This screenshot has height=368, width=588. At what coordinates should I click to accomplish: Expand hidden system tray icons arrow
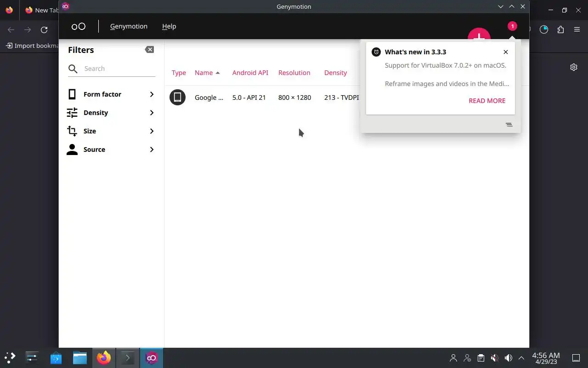tap(521, 358)
